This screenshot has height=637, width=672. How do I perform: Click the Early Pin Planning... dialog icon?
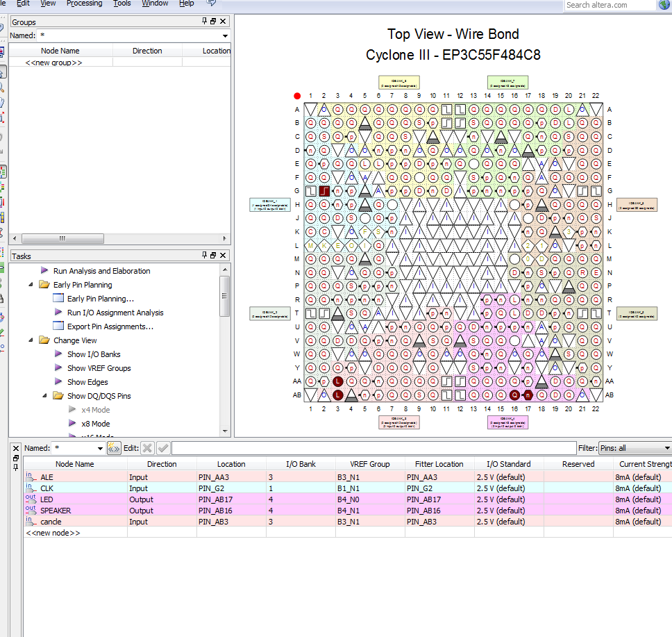point(58,298)
